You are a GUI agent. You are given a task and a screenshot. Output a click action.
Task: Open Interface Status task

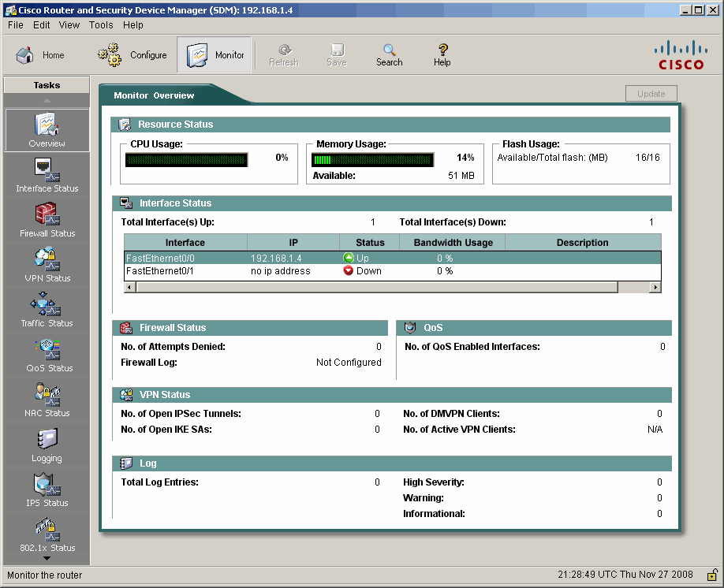pyautogui.click(x=47, y=176)
